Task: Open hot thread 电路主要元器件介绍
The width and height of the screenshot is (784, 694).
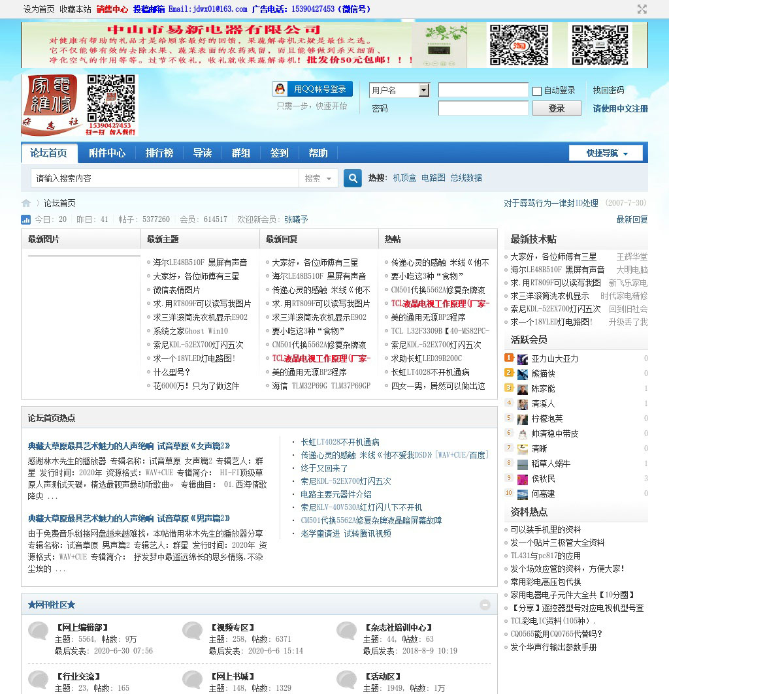Action: (x=336, y=494)
